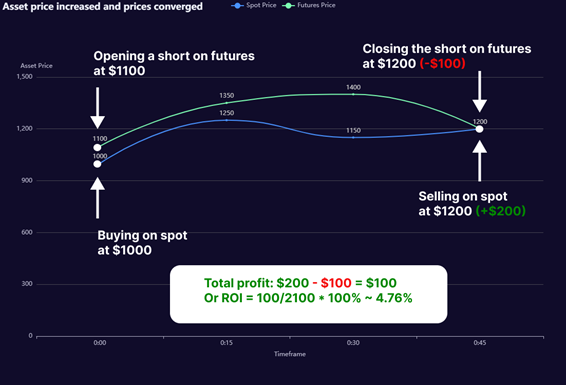This screenshot has width=566, height=385.
Task: Click the up arrow below spot buying point
Action: pyautogui.click(x=97, y=198)
